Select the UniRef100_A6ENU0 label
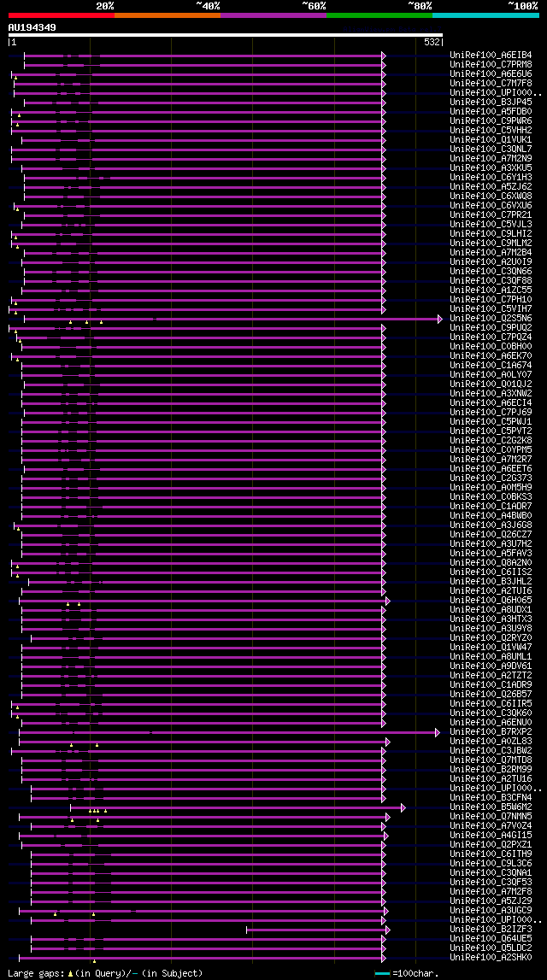 tap(491, 723)
